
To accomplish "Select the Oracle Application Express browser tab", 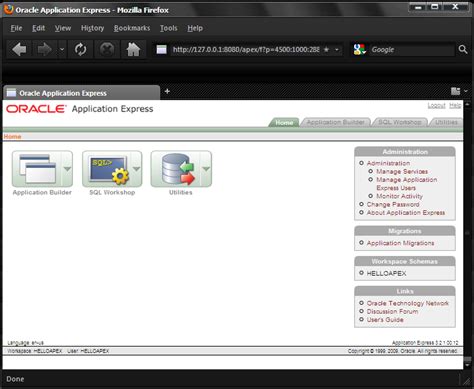I will (x=81, y=93).
